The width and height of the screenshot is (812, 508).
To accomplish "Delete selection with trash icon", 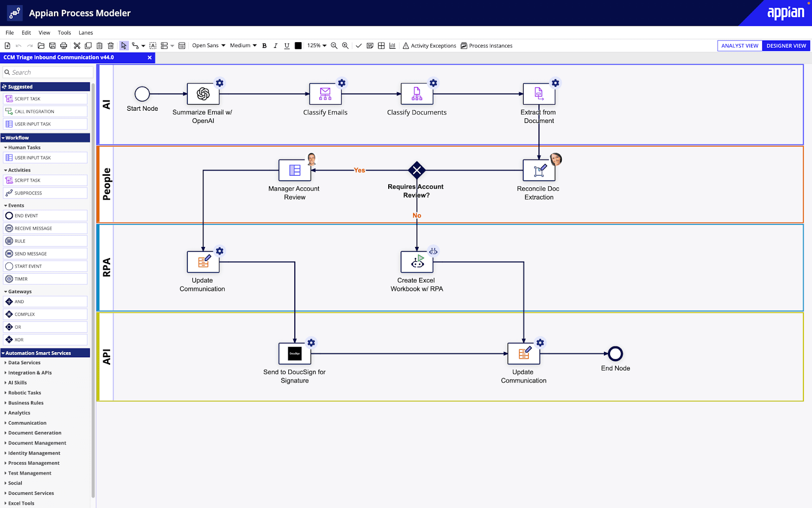I will coord(111,46).
